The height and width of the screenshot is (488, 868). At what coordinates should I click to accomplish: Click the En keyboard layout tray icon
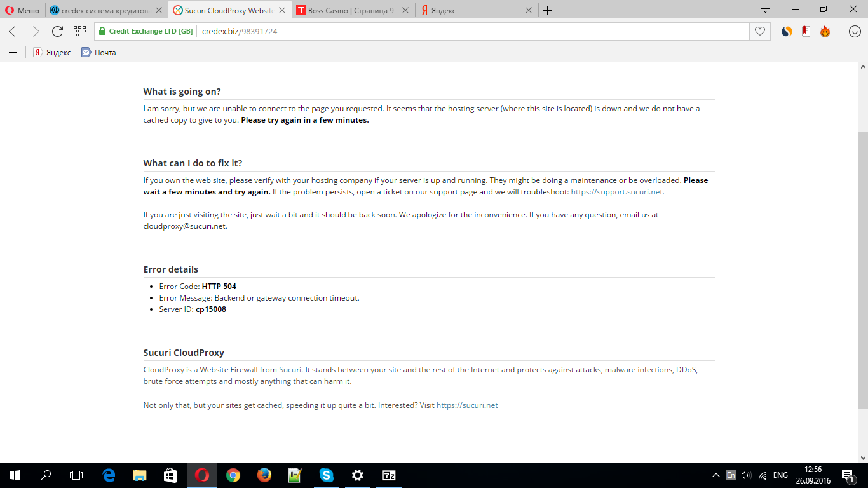(x=731, y=475)
